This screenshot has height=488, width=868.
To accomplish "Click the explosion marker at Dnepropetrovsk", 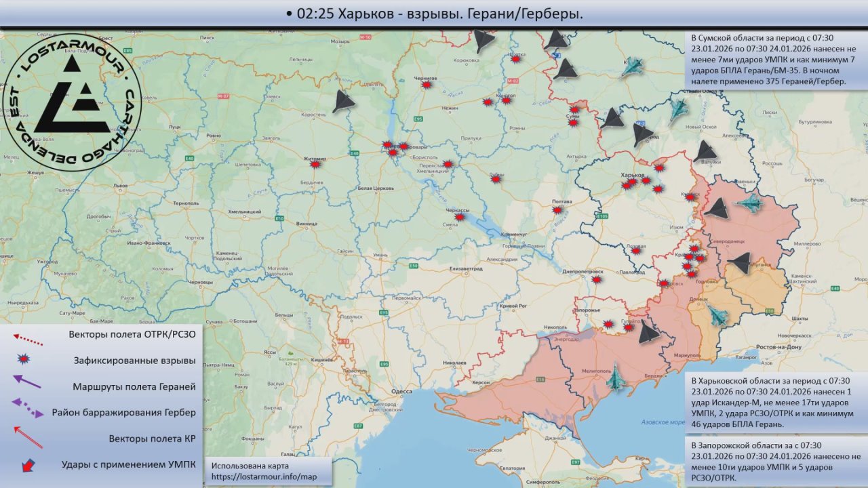I will (597, 279).
